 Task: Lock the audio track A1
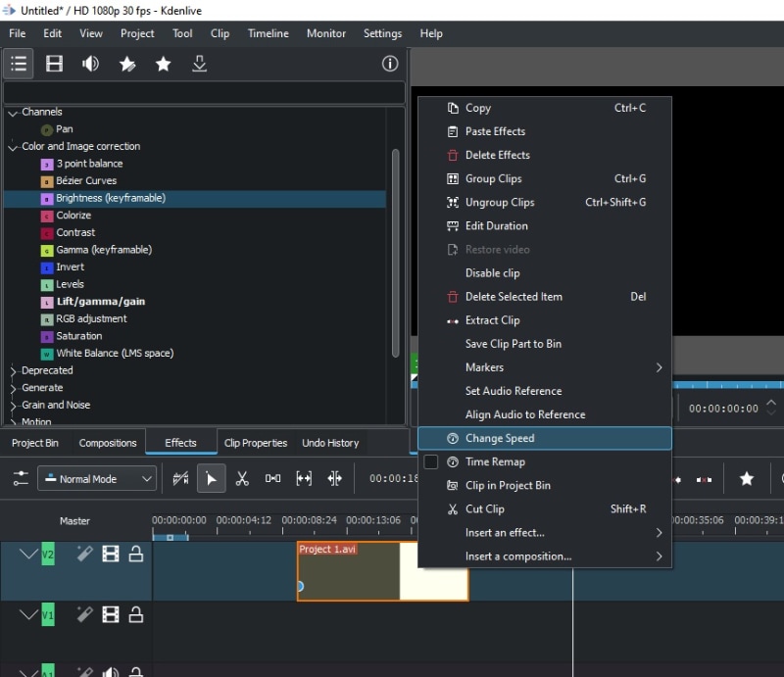136,671
